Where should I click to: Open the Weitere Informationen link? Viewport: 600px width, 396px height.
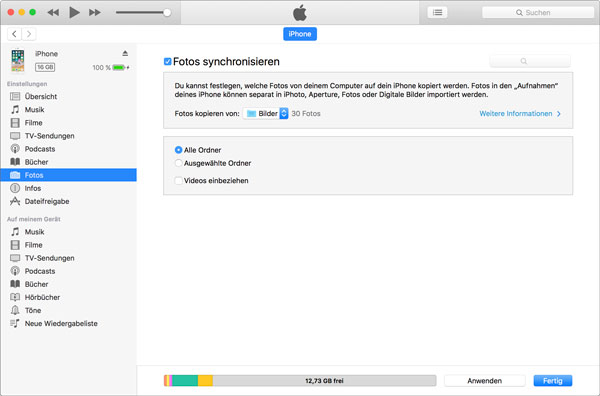click(x=520, y=114)
